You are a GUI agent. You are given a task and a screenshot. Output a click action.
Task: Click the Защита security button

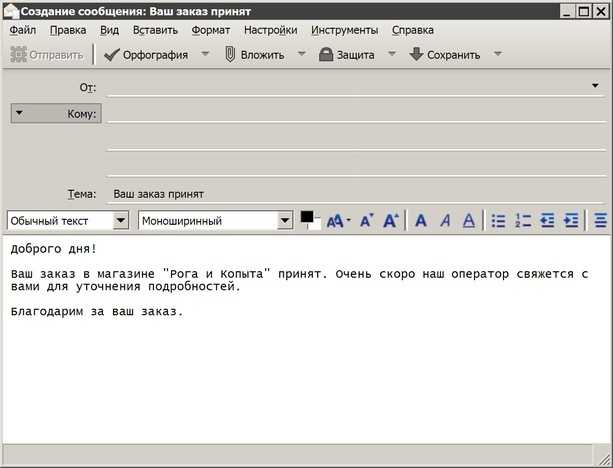click(x=346, y=55)
